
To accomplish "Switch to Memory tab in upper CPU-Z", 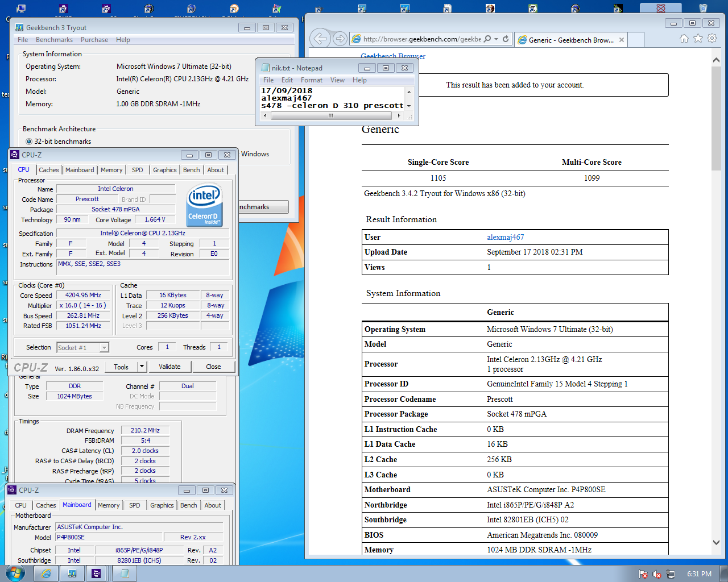I will pyautogui.click(x=111, y=170).
